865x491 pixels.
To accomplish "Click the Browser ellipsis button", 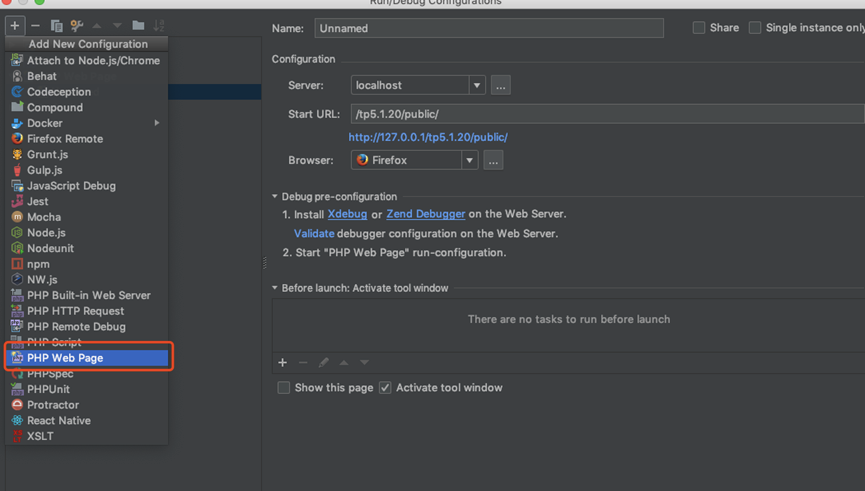I will tap(493, 161).
